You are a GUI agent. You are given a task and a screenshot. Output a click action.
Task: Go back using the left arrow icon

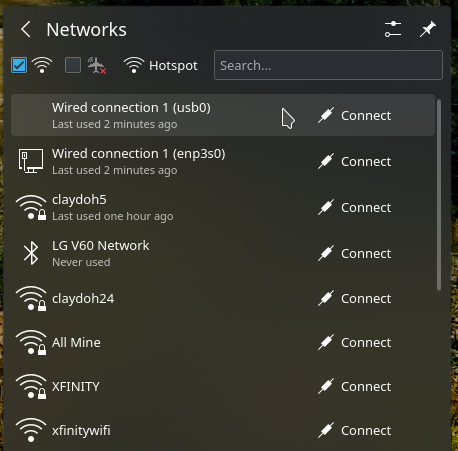pyautogui.click(x=26, y=29)
